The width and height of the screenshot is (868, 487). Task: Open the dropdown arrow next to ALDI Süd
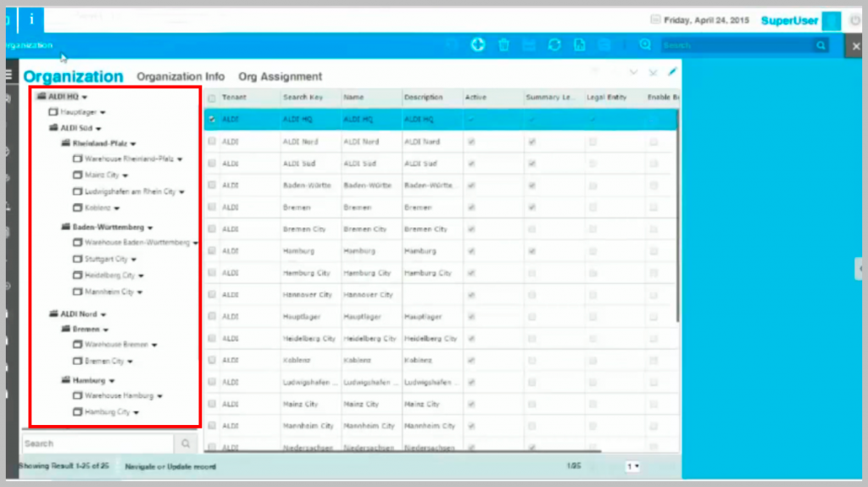click(98, 128)
